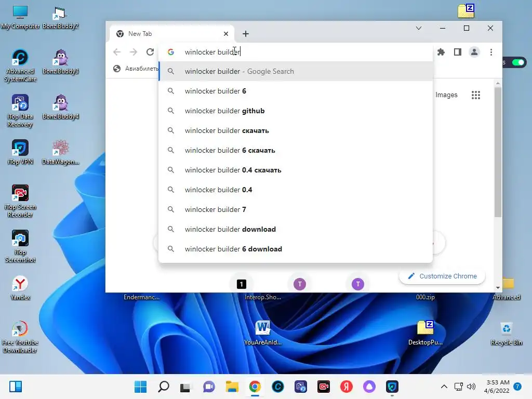Open the volume speaker tray icon
532x399 pixels.
[471, 386]
